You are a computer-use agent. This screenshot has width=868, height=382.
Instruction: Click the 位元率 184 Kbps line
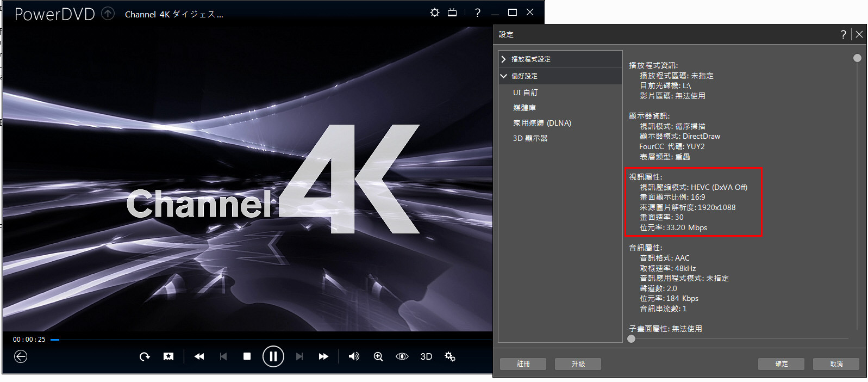coord(669,298)
